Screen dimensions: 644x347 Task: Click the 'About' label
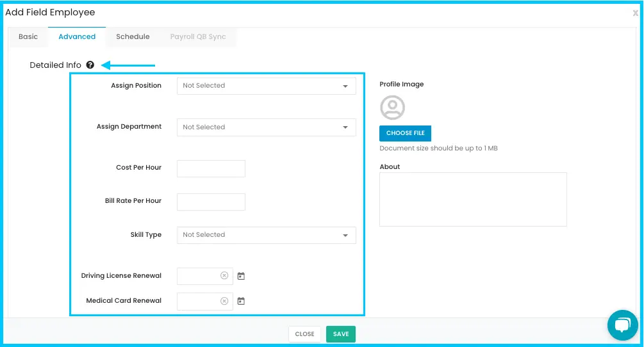390,166
